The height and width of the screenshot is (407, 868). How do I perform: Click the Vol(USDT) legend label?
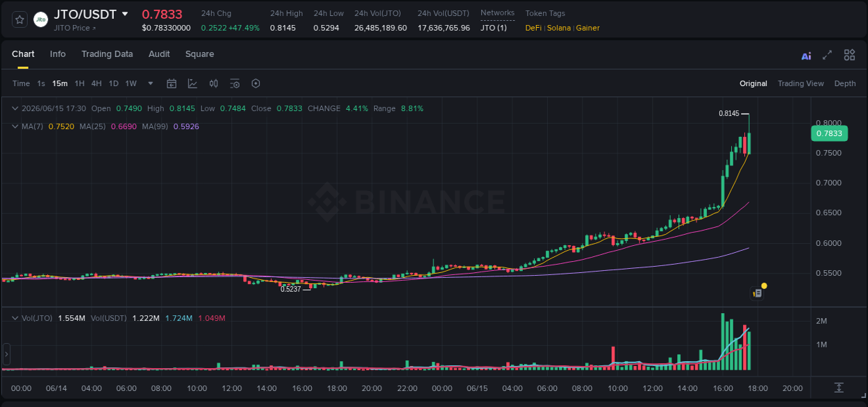tap(109, 318)
